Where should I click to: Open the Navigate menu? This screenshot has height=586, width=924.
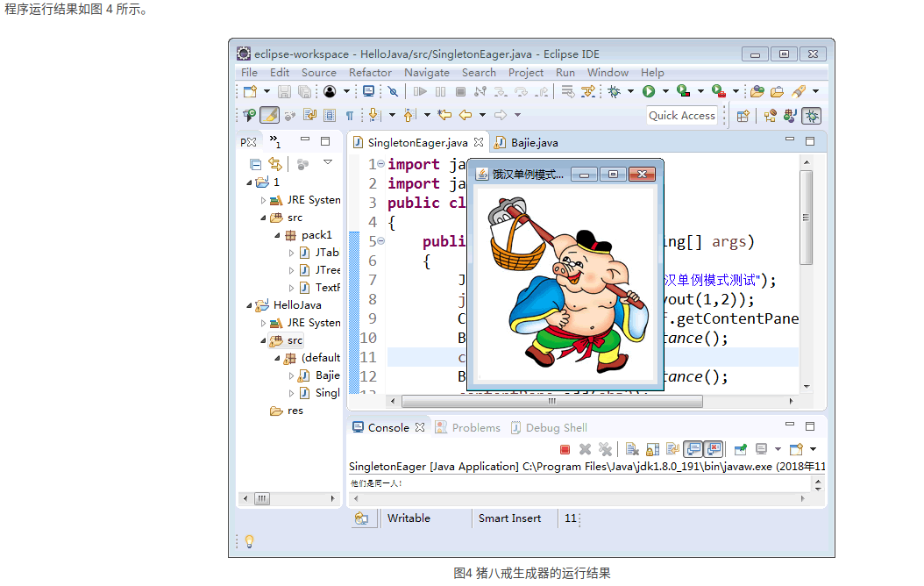(427, 73)
